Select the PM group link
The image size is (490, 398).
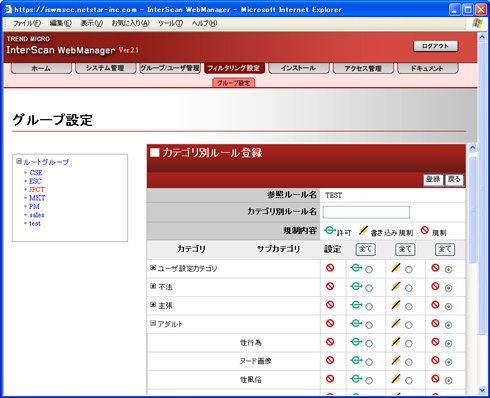coord(34,206)
